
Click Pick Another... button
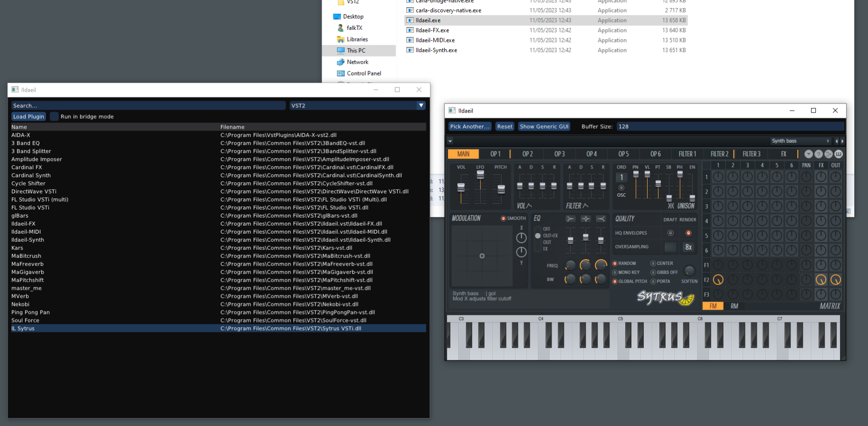pos(469,126)
